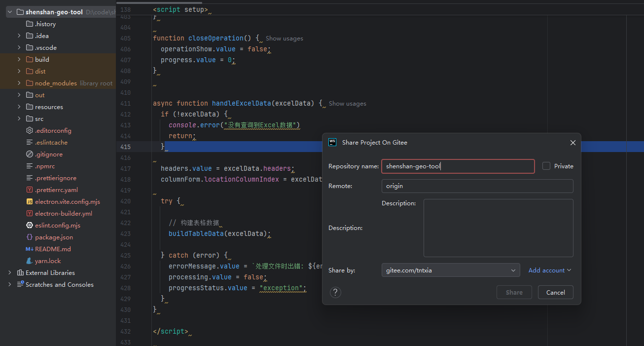
Task: Click the README.md markdown icon
Action: coord(30,249)
